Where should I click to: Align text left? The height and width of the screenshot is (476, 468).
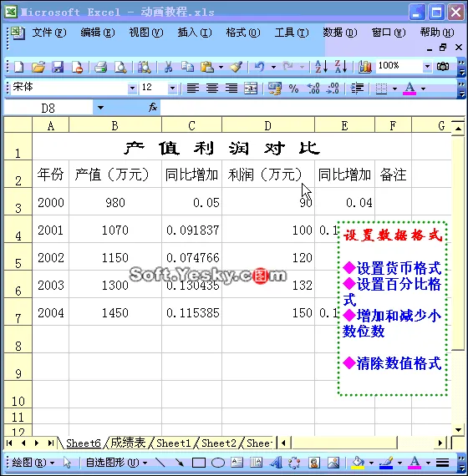[193, 89]
